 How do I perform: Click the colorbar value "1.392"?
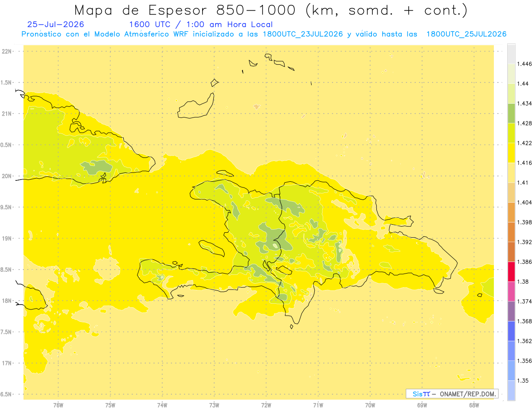(x=524, y=242)
